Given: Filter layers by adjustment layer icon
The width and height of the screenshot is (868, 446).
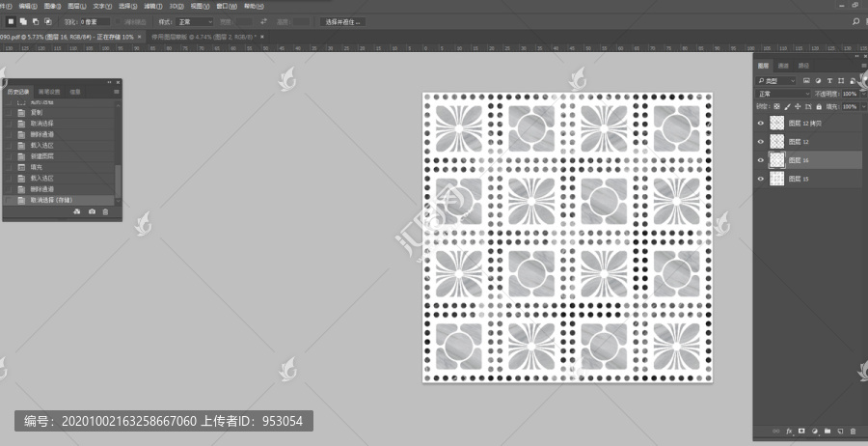Looking at the screenshot, I should coord(818,81).
